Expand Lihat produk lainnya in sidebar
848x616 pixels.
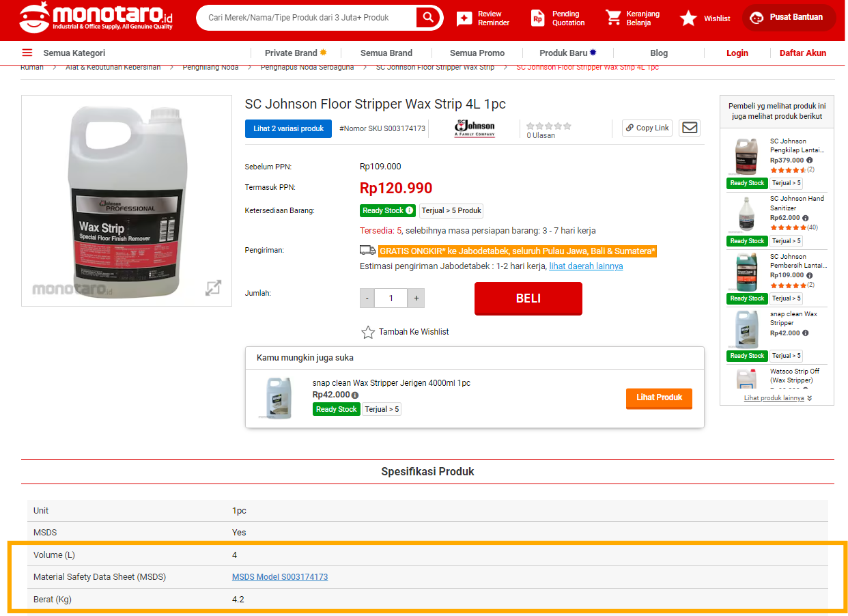(x=778, y=398)
